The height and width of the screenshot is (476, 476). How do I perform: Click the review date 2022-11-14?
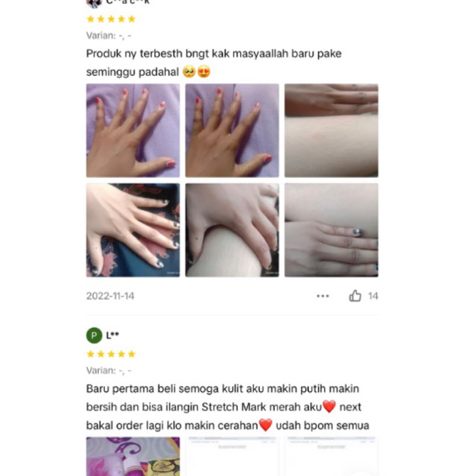point(110,296)
